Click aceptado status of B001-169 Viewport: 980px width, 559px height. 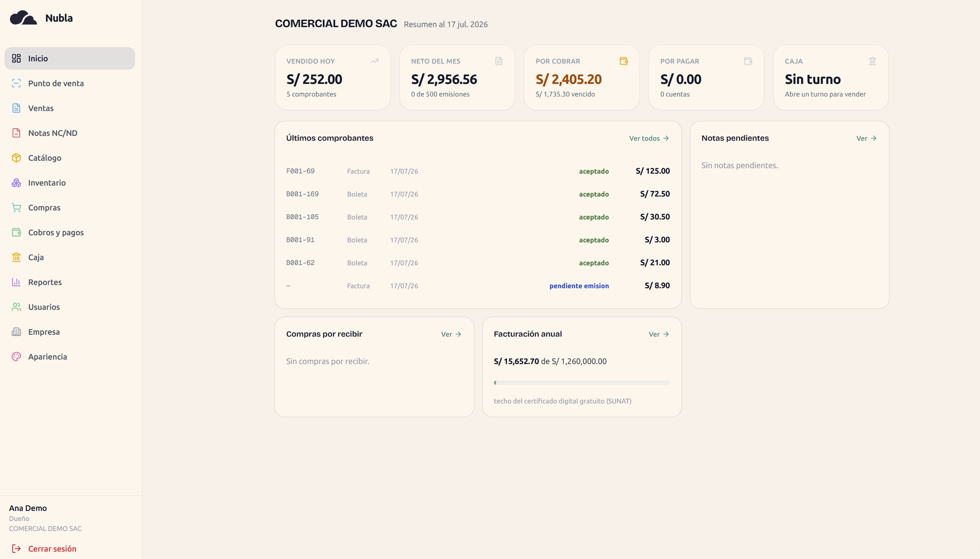point(594,194)
